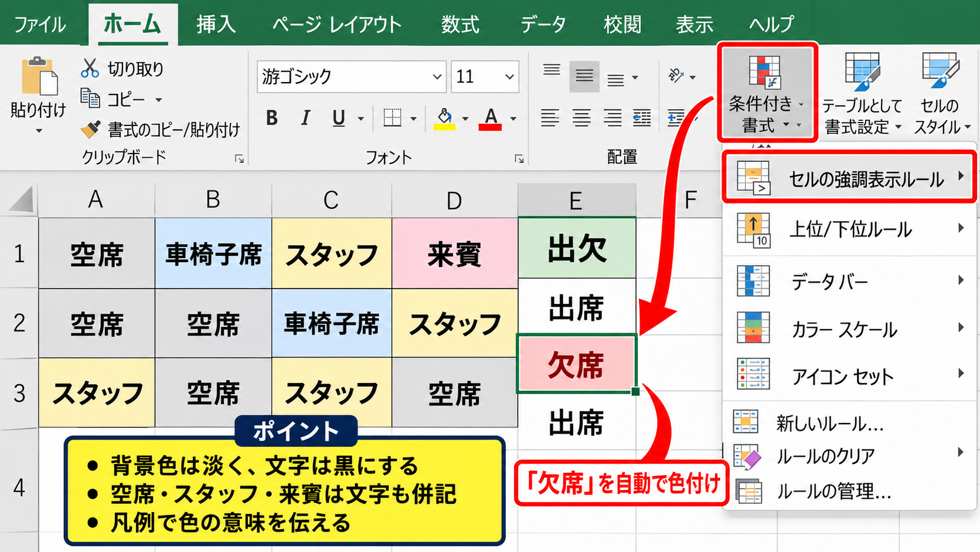The image size is (980, 552).
Task: Open the Icon Sets submenu
Action: tap(850, 375)
